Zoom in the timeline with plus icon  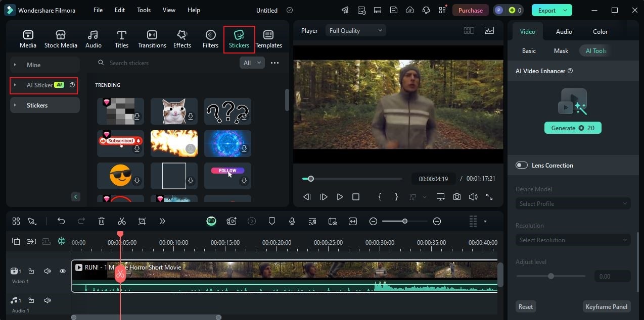(437, 221)
